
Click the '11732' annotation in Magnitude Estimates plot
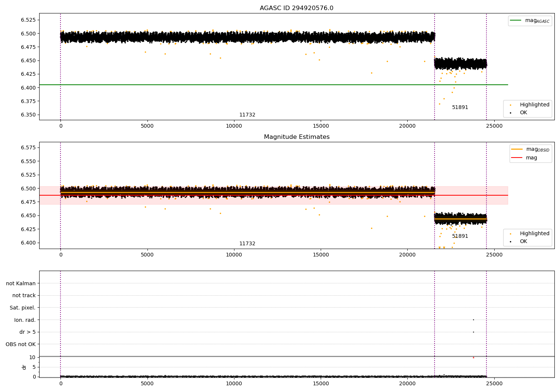click(247, 243)
